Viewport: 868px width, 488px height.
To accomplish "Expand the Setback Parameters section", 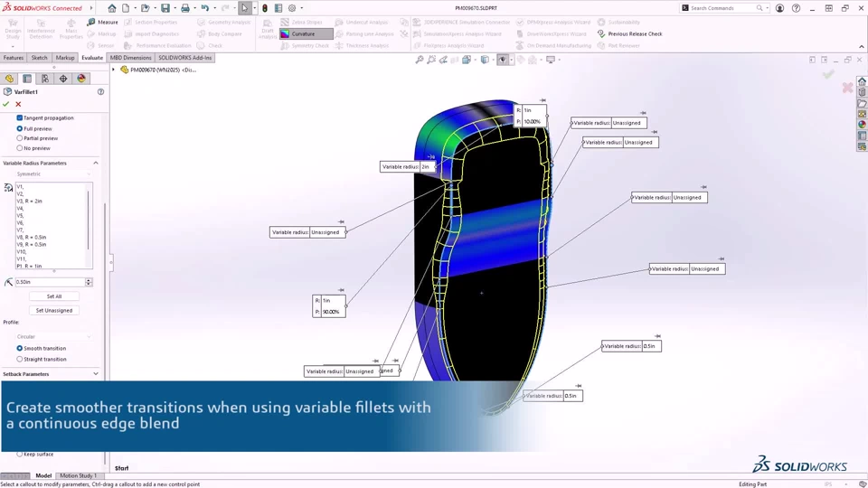I will click(96, 374).
